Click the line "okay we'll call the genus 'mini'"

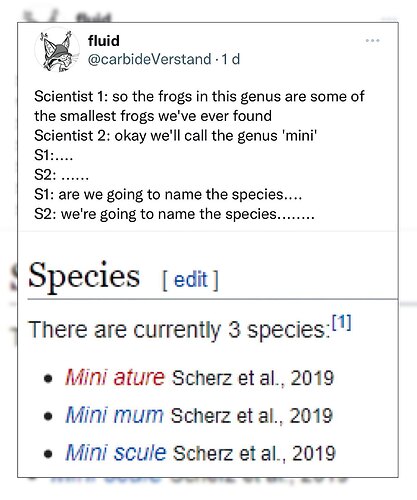(216, 136)
